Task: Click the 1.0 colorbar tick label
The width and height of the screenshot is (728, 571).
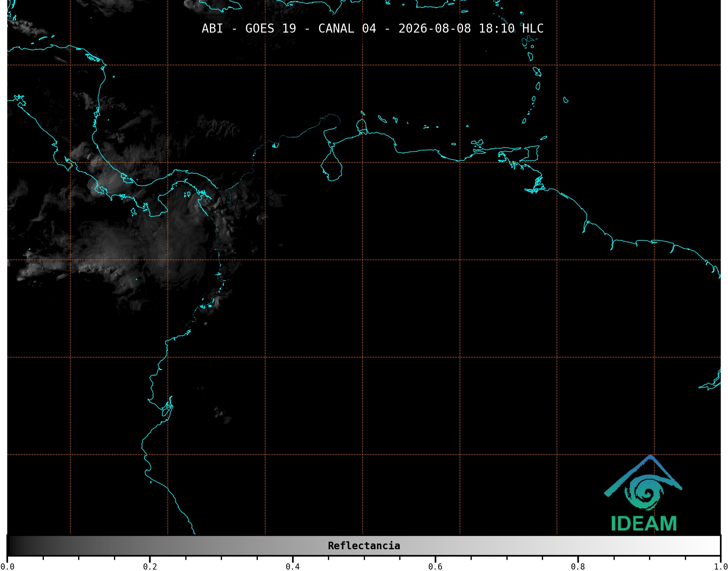Action: point(720,566)
